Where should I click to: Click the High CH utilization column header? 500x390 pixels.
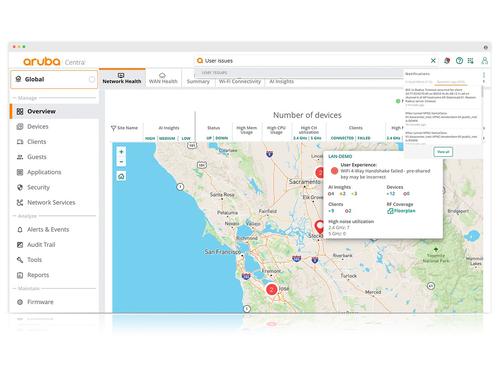tap(309, 130)
